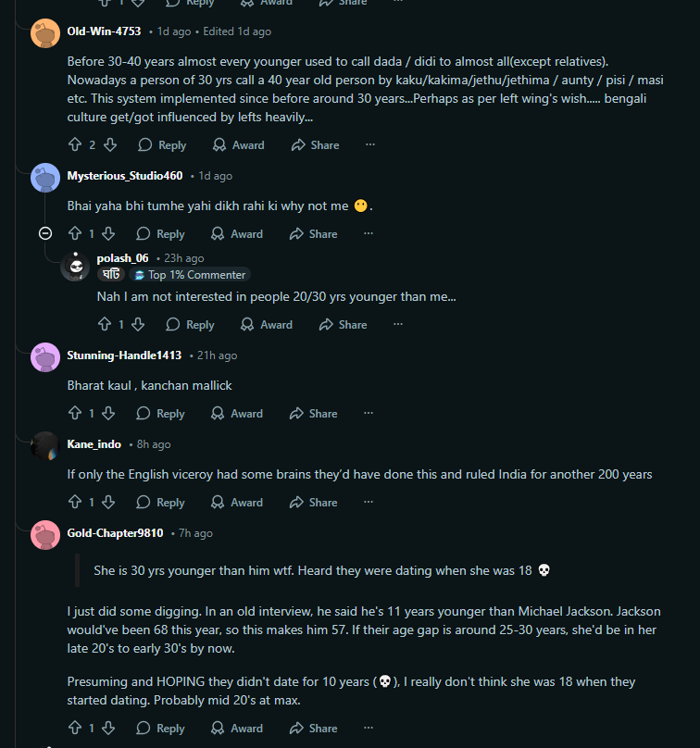Reply to Stunning-Handle1413's comment
Viewport: 700px width, 748px height.
click(x=161, y=414)
